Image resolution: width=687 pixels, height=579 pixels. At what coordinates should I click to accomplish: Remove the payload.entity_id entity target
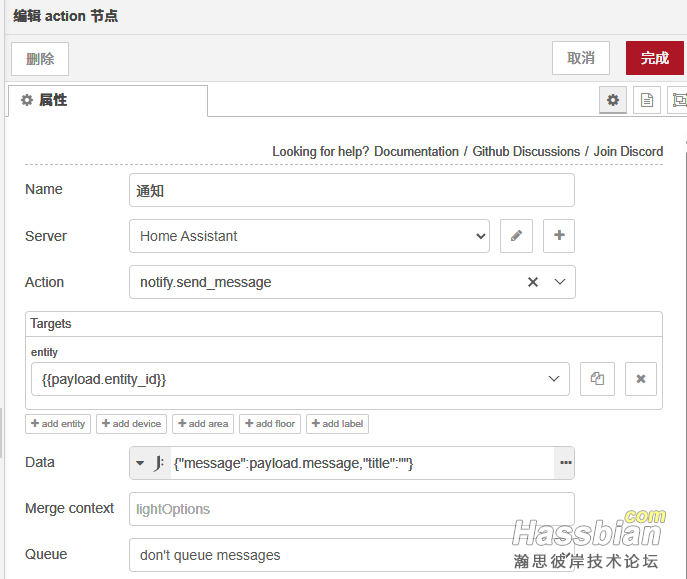click(641, 379)
